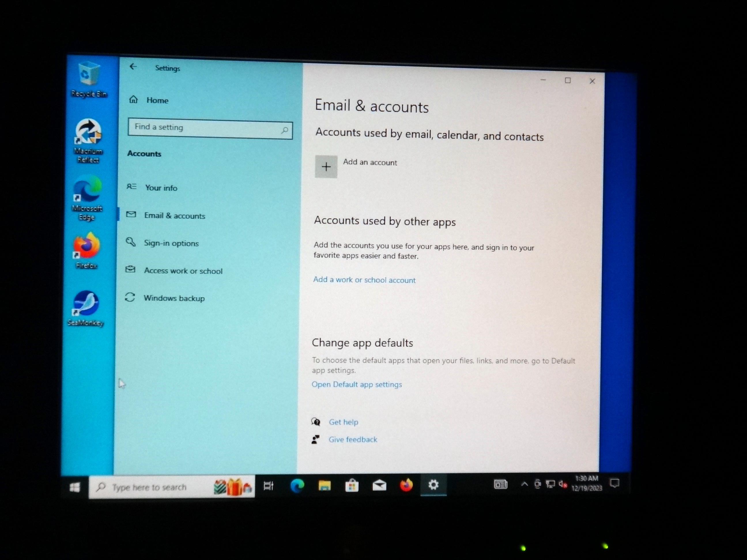Open Access work or school
This screenshot has height=560, width=747.
tap(174, 270)
